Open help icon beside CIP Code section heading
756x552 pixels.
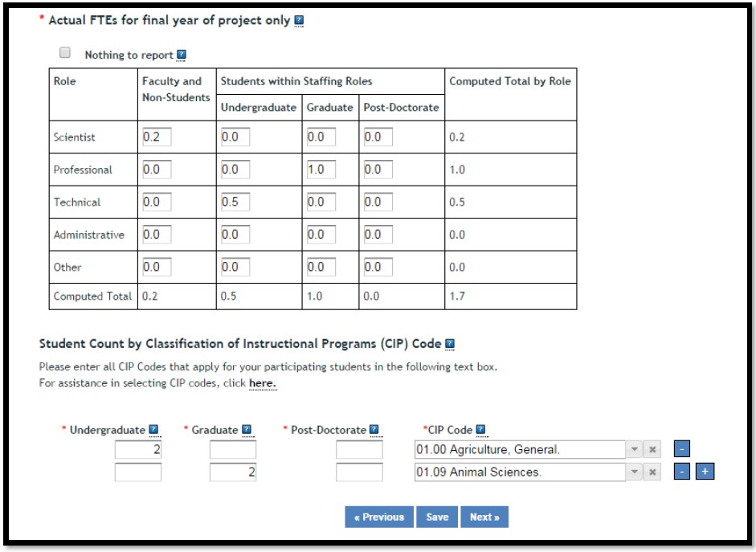pos(450,344)
